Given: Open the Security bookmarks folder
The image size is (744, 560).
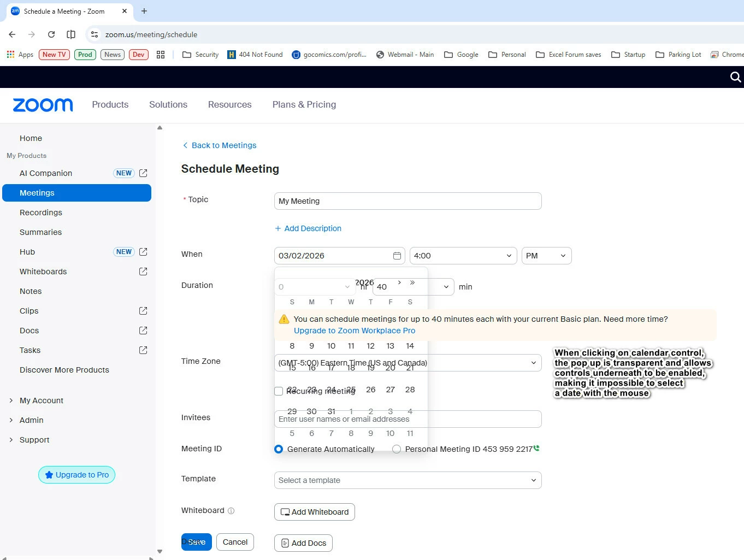Looking at the screenshot, I should (200, 55).
